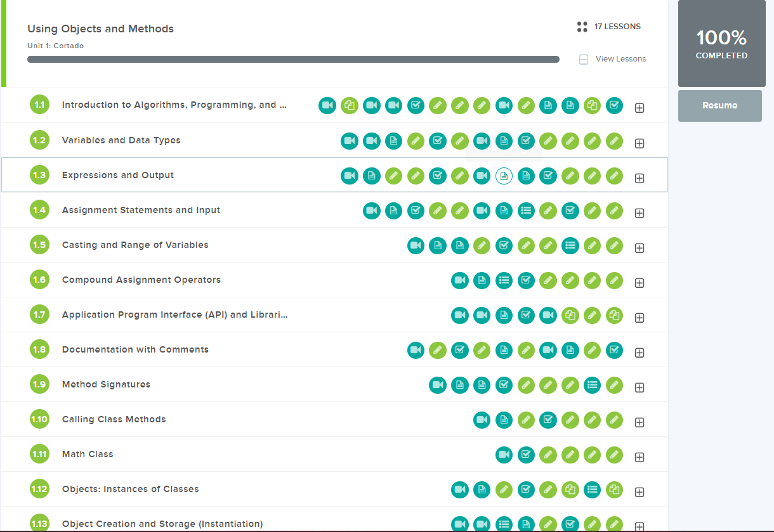Select a pencil exercise icon in Variables and Data Types

(416, 141)
